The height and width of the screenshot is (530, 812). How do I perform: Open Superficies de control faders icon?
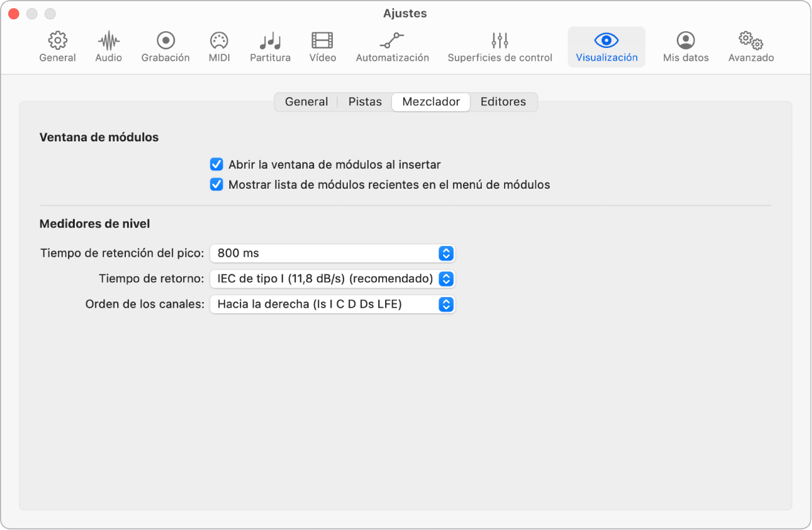(x=500, y=41)
